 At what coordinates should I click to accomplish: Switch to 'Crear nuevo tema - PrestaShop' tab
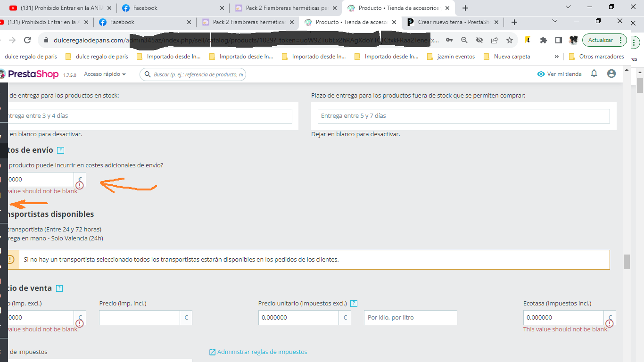[x=453, y=22]
